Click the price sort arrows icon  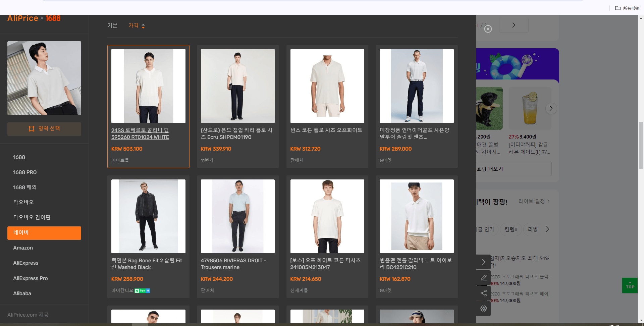pos(143,26)
